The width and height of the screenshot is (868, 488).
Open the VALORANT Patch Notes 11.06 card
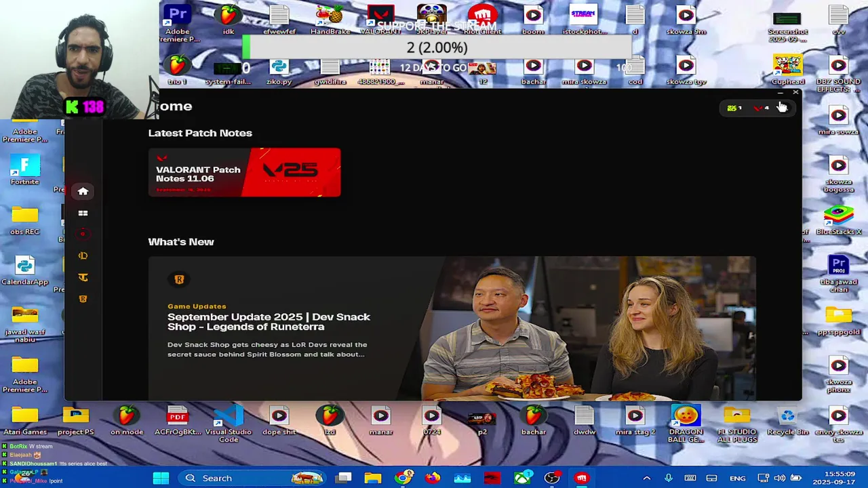pos(244,172)
